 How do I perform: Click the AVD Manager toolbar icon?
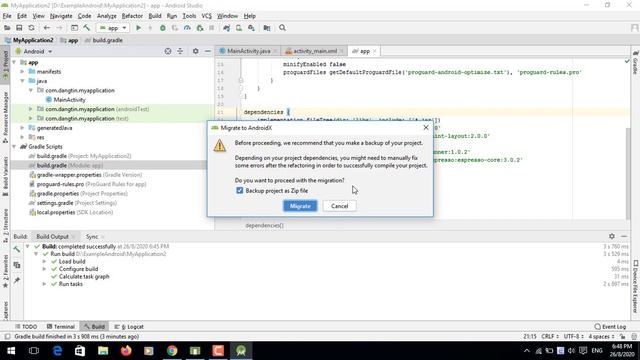[x=239, y=28]
